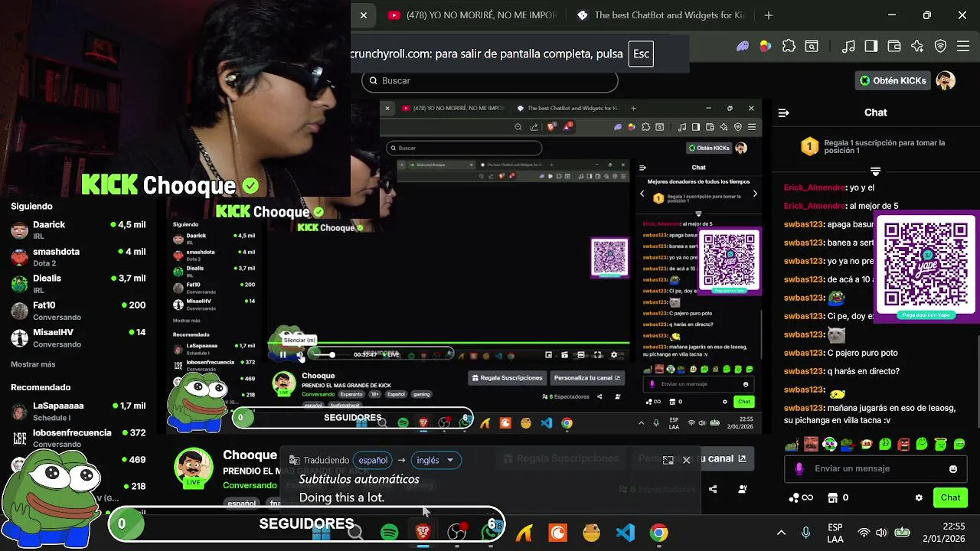Screen dimensions: 980x551
Task: Open the Brave VPN shield icon
Action: [941, 47]
